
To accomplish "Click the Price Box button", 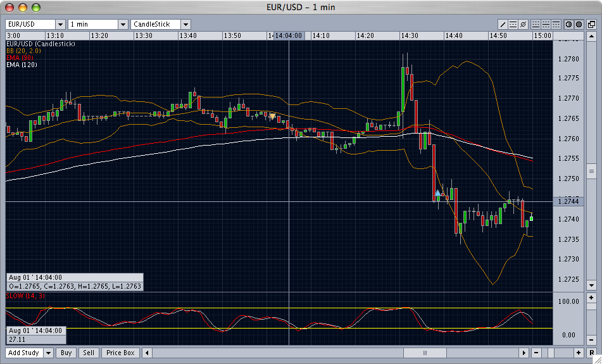I will point(120,353).
